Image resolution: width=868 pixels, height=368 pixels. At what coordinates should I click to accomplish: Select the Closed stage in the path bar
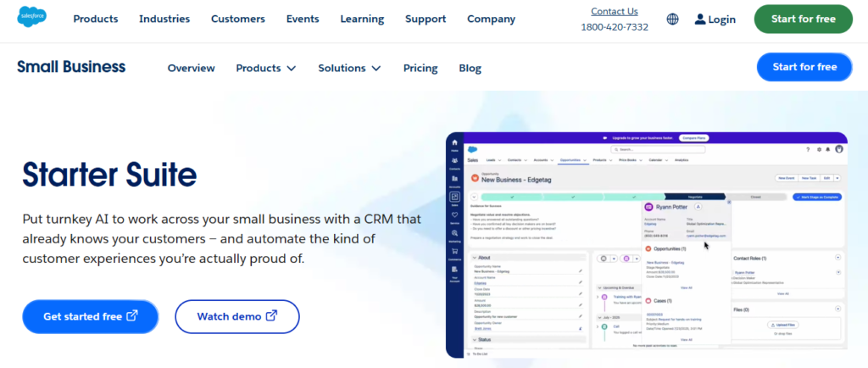(755, 197)
